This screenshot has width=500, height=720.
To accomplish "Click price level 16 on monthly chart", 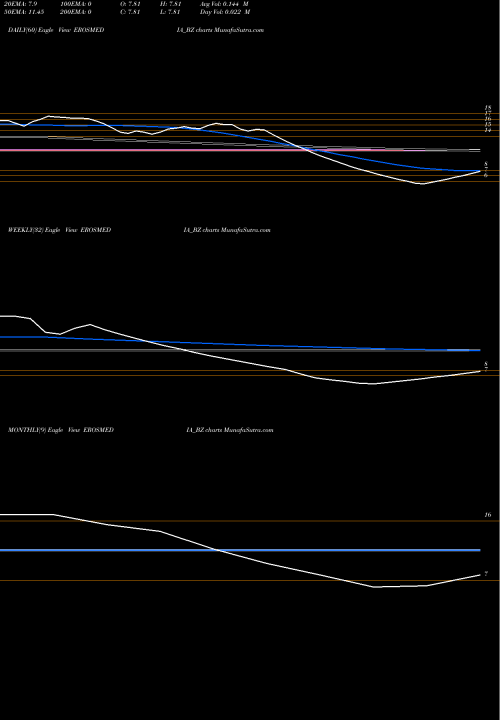I will coord(488,515).
